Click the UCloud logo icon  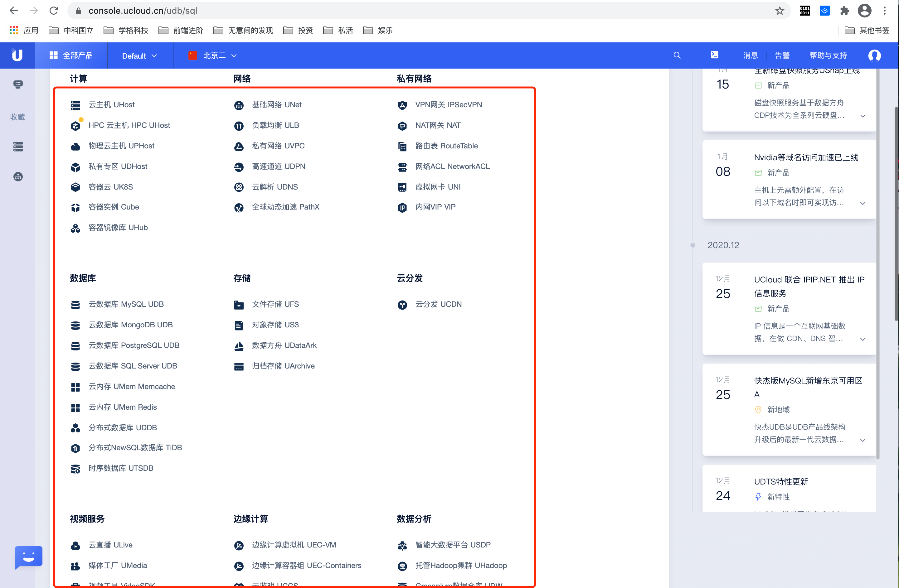click(17, 55)
